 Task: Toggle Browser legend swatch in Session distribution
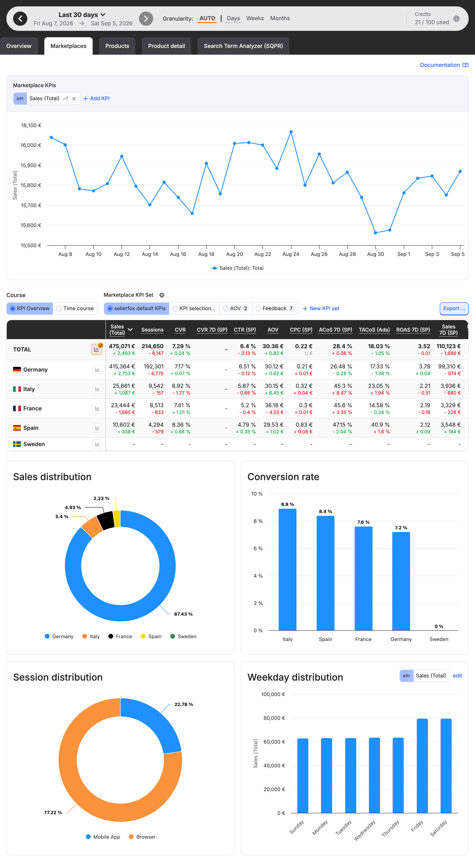point(131,837)
